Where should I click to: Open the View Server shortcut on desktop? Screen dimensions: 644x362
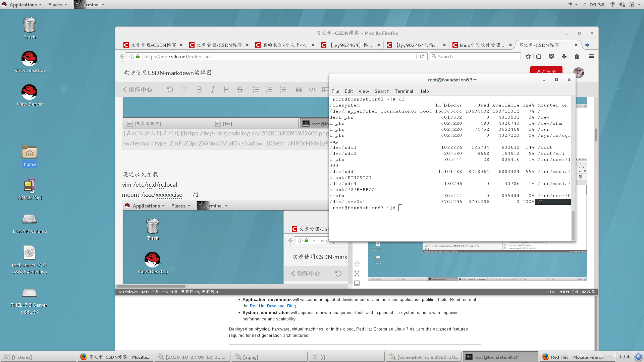tap(30, 96)
